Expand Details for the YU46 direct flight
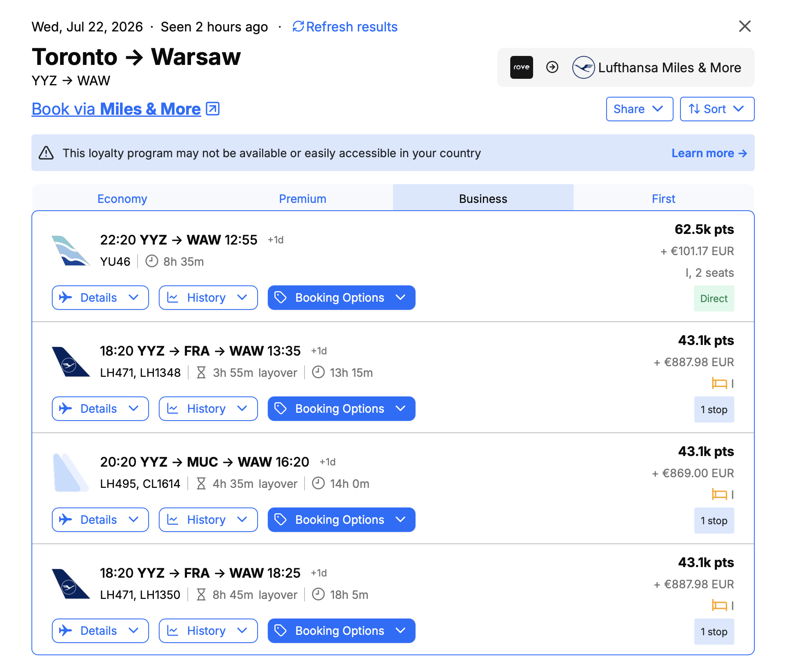Screen dimensions: 787x672 pyautogui.click(x=100, y=298)
